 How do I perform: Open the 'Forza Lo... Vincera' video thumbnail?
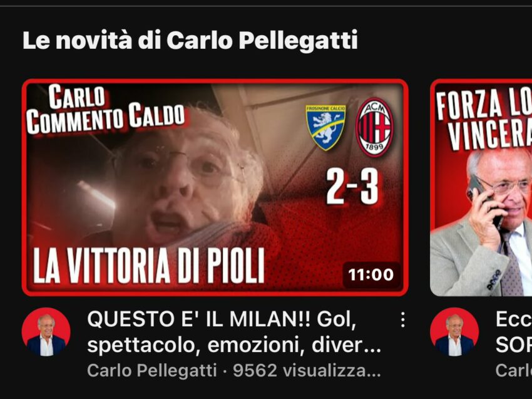(x=481, y=187)
